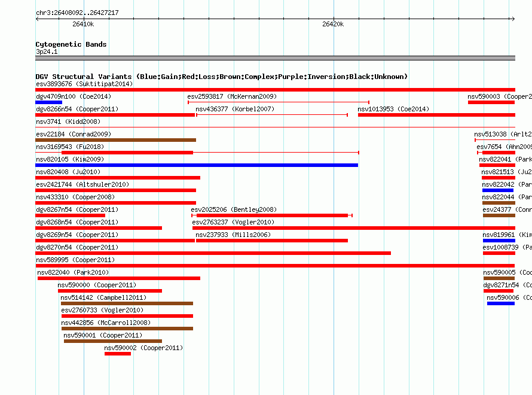532x395 pixels.
Task: Click the esv22184 (Conrad2009) brown complex bar
Action: point(116,140)
